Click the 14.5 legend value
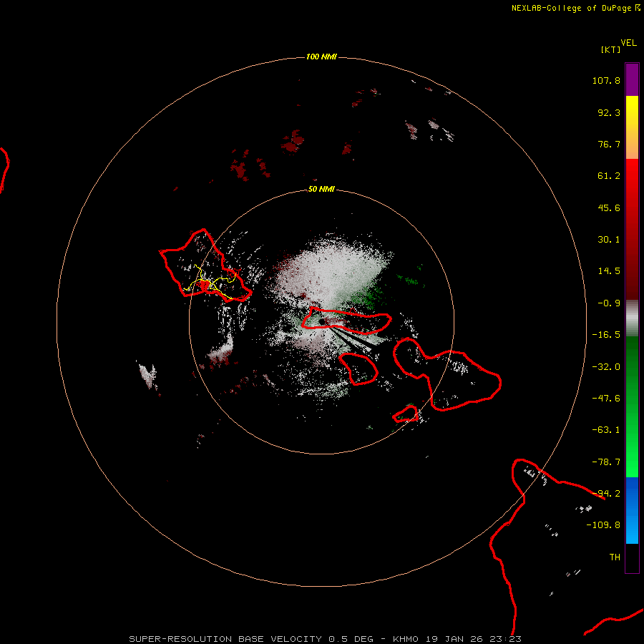644x644 pixels. 609,271
